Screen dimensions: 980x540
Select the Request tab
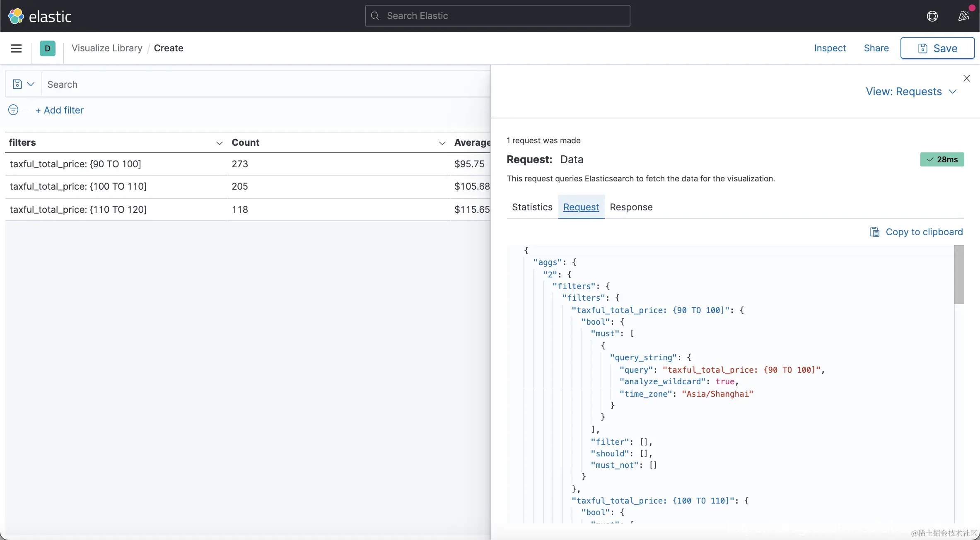(x=581, y=207)
